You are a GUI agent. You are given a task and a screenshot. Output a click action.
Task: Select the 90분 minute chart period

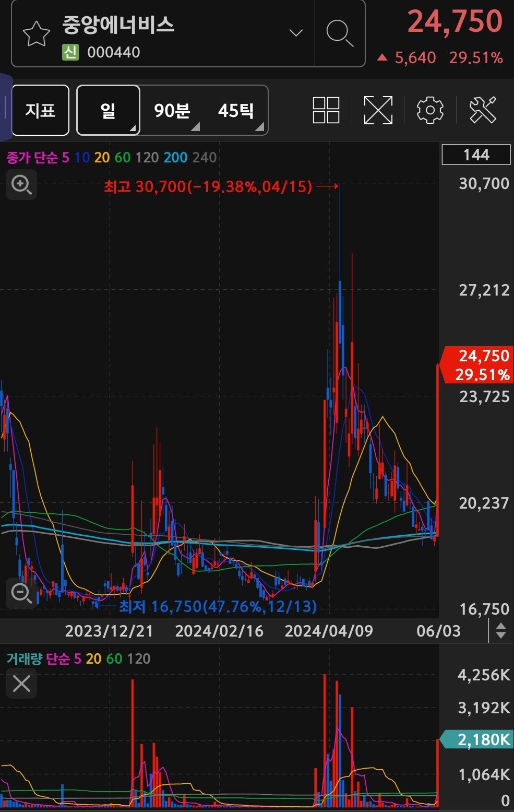tap(172, 111)
